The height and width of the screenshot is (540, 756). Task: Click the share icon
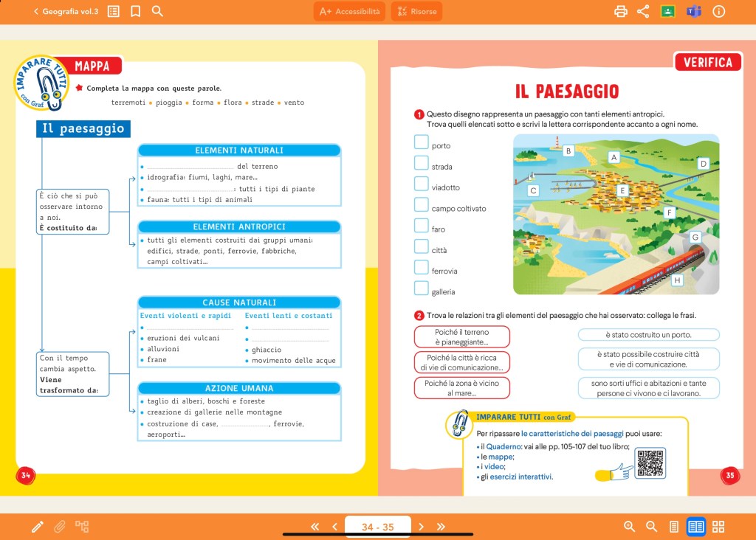tap(643, 11)
